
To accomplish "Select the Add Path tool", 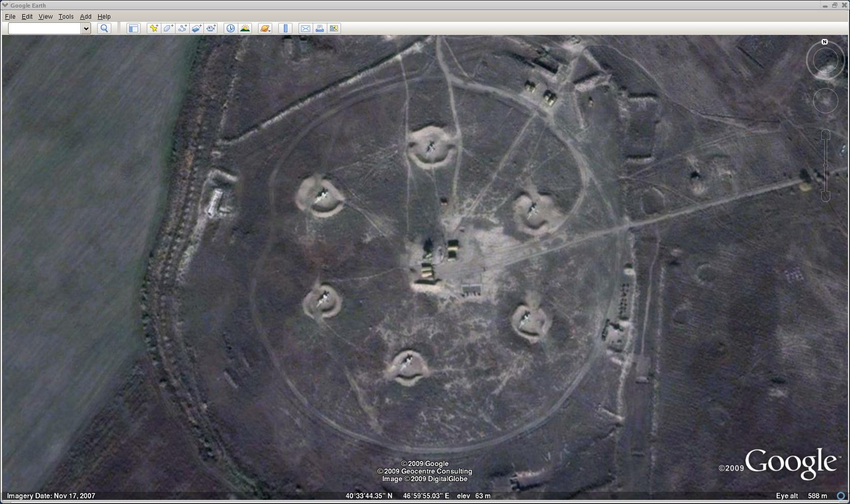I will (x=182, y=28).
